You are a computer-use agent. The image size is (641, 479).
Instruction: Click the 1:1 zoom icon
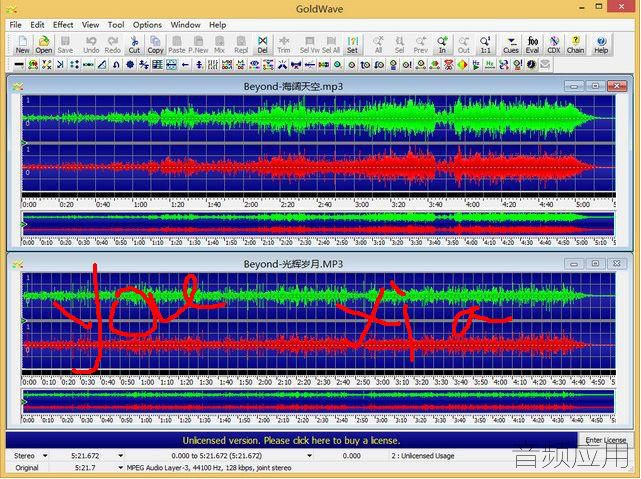[485, 45]
